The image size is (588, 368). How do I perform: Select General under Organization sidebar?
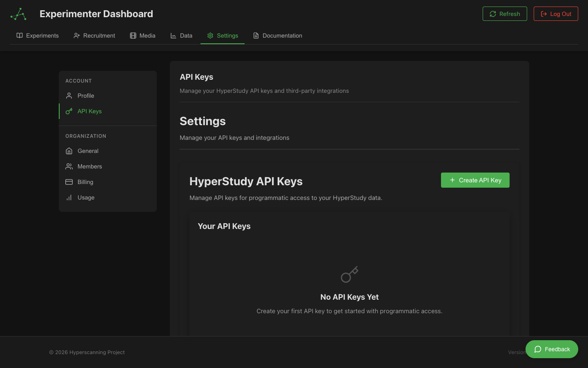(x=88, y=151)
